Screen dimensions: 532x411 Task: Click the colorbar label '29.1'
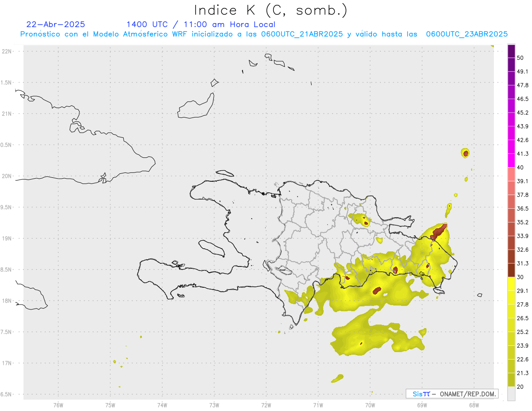point(523,291)
